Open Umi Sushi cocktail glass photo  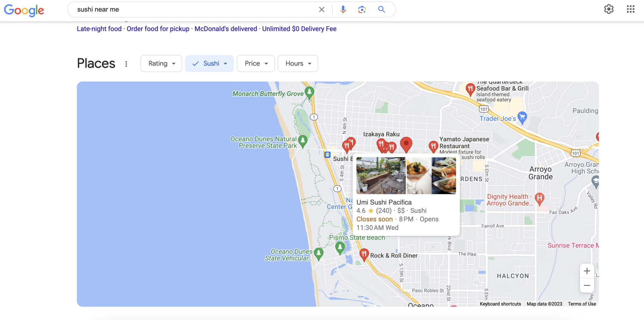tap(419, 176)
